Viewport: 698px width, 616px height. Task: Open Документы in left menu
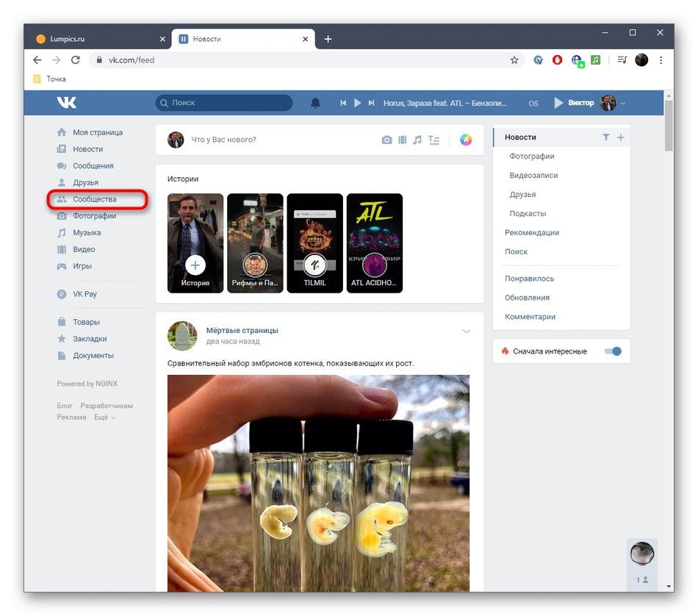tap(93, 356)
